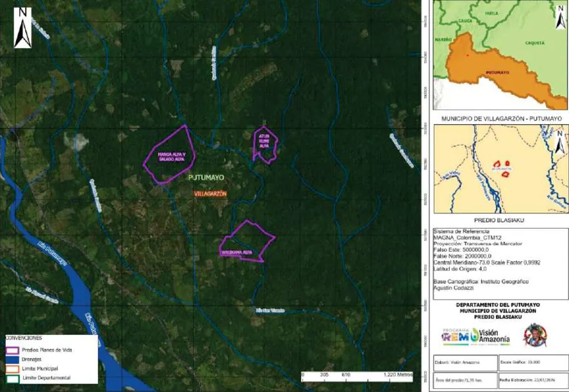The width and height of the screenshot is (569, 392).
Task: Click the 'Drenajes' legend label
Action: coord(31,359)
